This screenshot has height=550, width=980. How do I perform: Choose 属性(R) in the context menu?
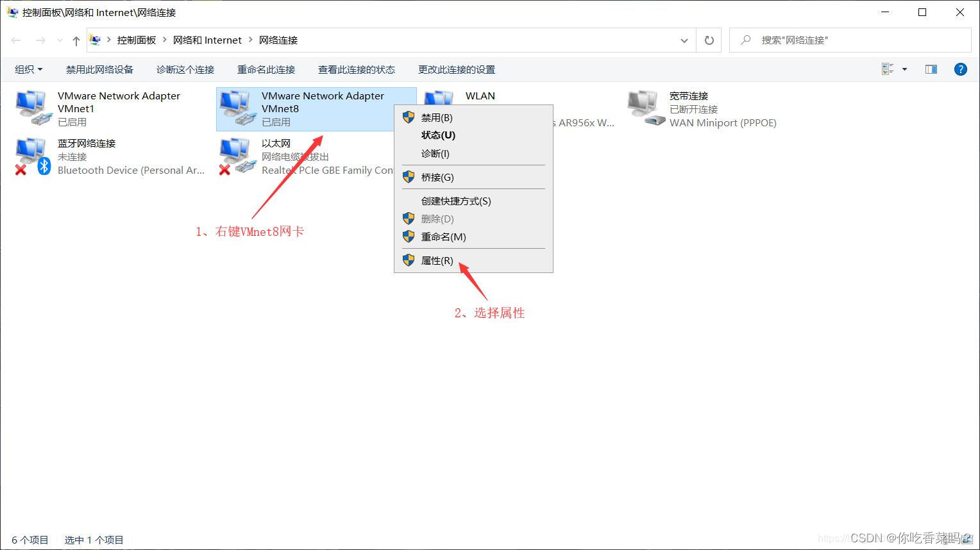[x=473, y=260]
